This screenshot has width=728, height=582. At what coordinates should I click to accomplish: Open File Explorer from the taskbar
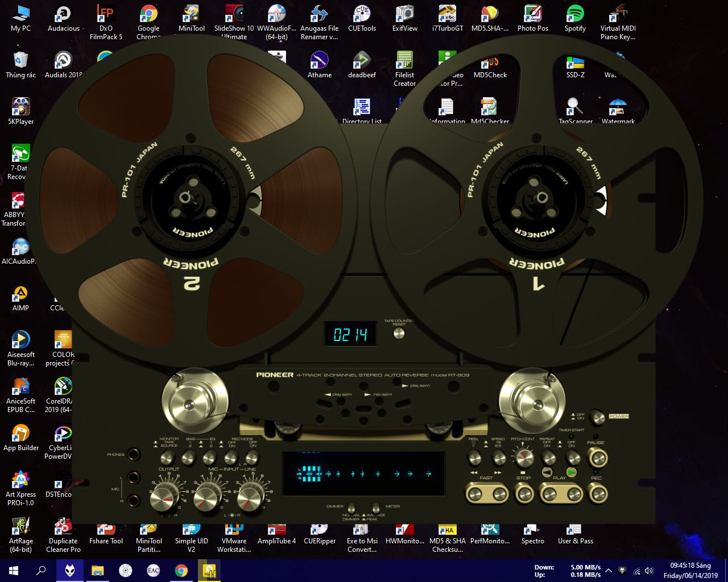tap(98, 571)
